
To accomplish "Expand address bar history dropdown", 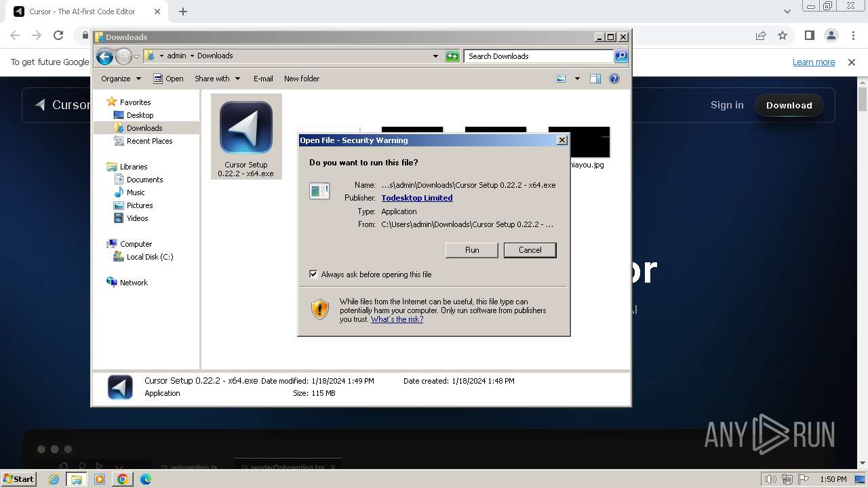I will pyautogui.click(x=435, y=56).
